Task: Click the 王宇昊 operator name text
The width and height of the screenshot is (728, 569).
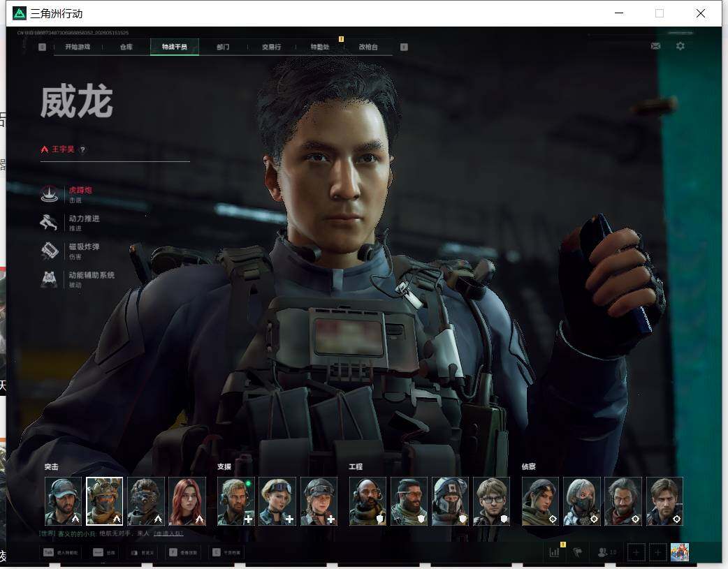Action: point(63,149)
